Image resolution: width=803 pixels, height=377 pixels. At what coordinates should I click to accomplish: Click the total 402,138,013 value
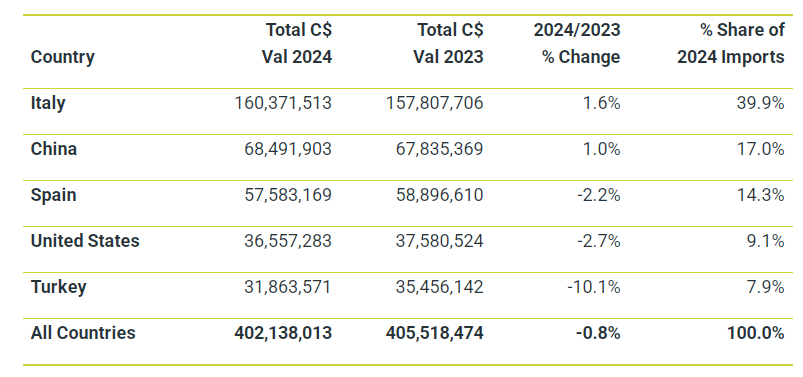(283, 333)
